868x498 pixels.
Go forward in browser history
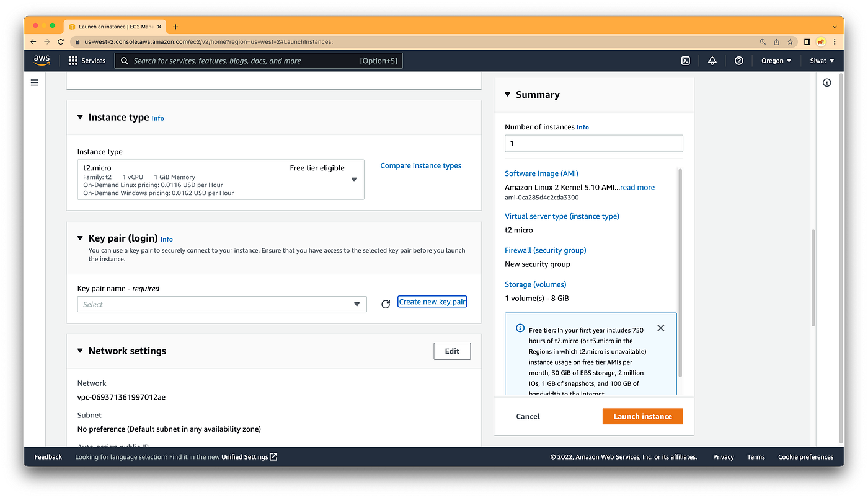[x=47, y=41]
